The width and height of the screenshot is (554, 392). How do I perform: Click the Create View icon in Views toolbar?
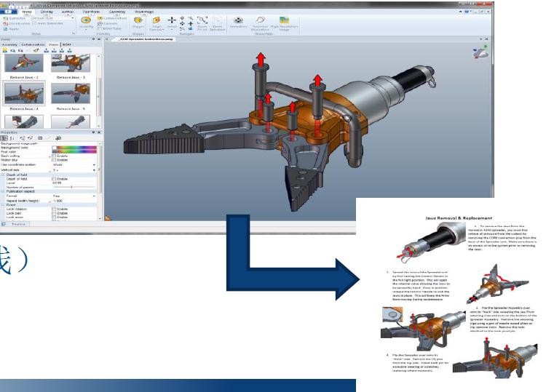coord(5,50)
